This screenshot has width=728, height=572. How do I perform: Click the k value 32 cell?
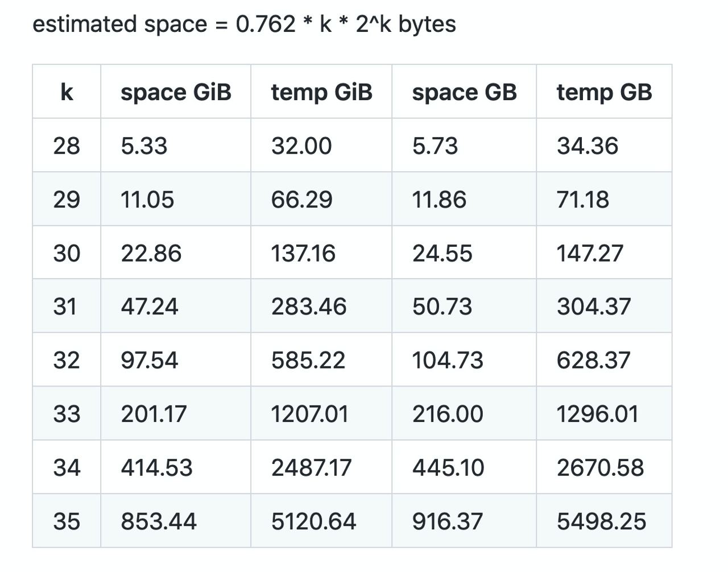67,360
